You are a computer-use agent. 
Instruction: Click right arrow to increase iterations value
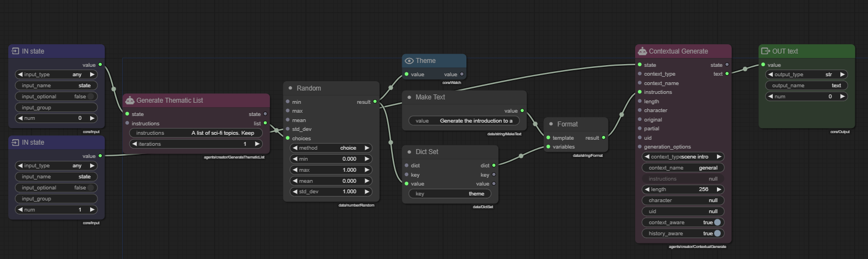(257, 144)
